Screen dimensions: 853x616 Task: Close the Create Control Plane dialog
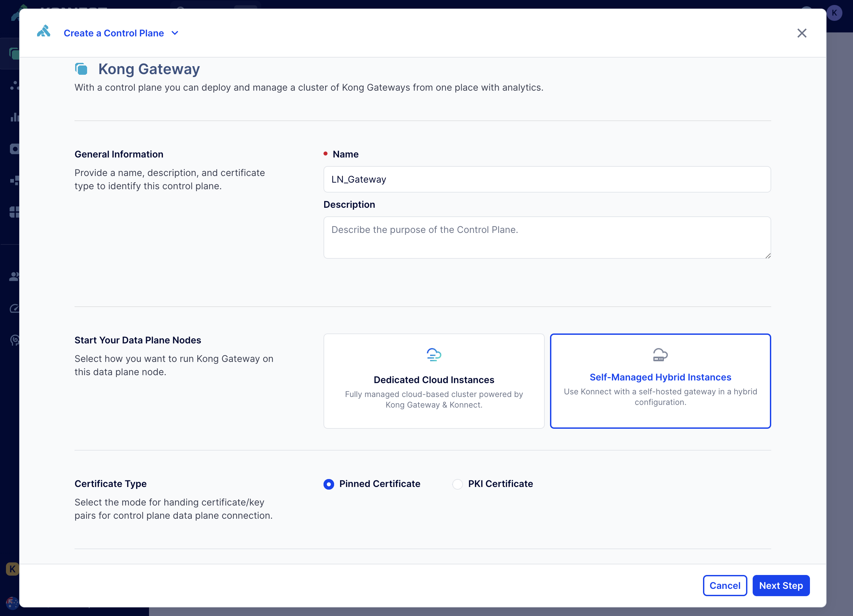[x=802, y=33]
